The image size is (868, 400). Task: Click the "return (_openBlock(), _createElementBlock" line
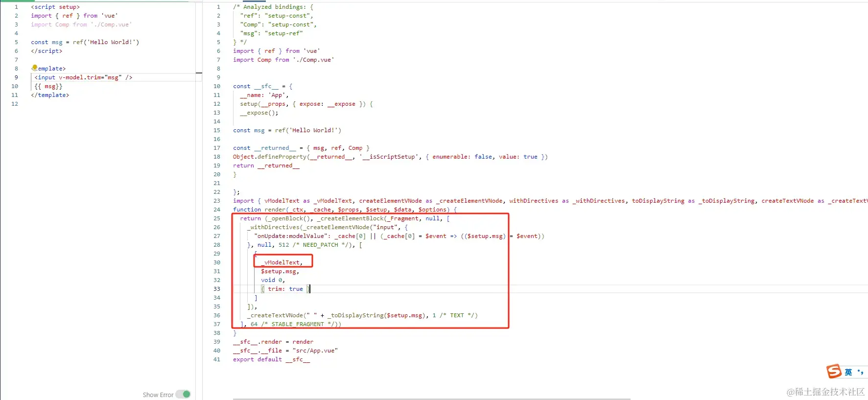pos(345,218)
